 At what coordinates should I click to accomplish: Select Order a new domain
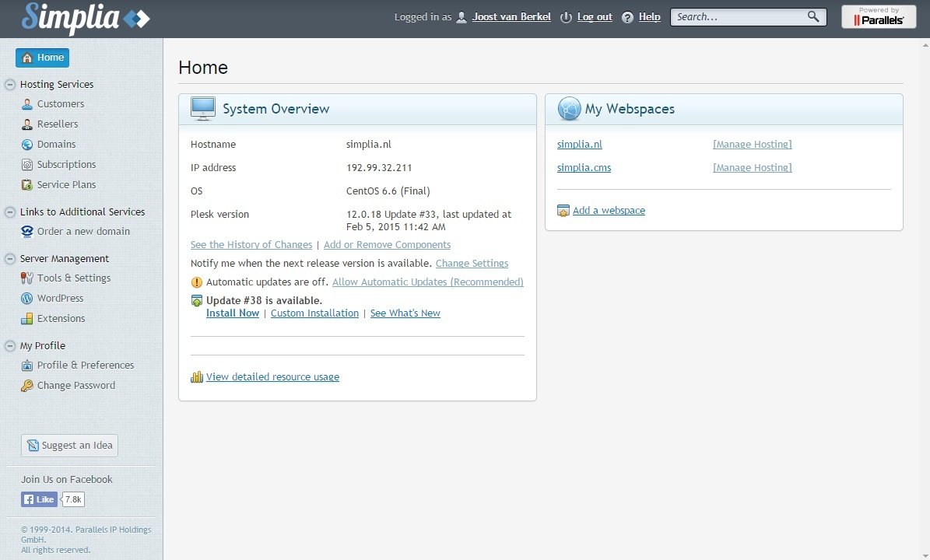pos(83,231)
